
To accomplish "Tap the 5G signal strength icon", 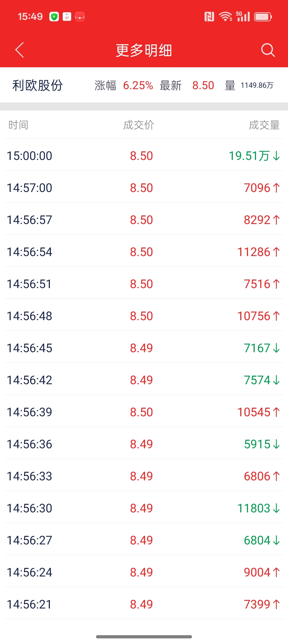I will coord(243,17).
